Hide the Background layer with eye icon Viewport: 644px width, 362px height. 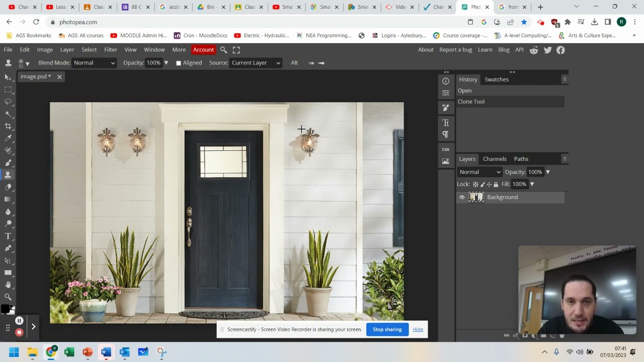[462, 197]
